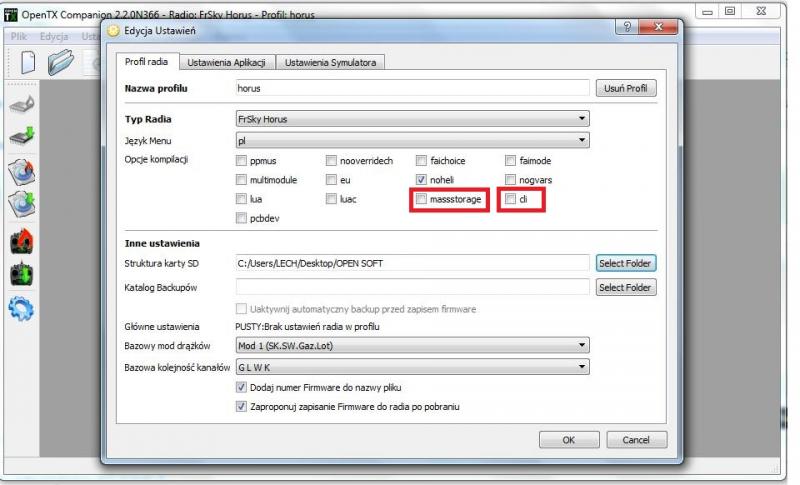The width and height of the screenshot is (800, 485).
Task: Click the new document icon
Action: [x=29, y=62]
